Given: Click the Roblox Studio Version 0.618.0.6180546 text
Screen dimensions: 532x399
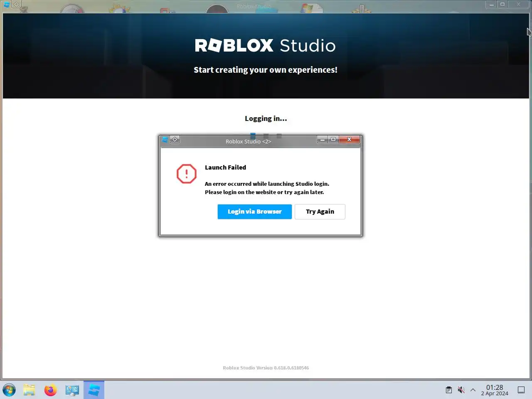Looking at the screenshot, I should point(266,368).
